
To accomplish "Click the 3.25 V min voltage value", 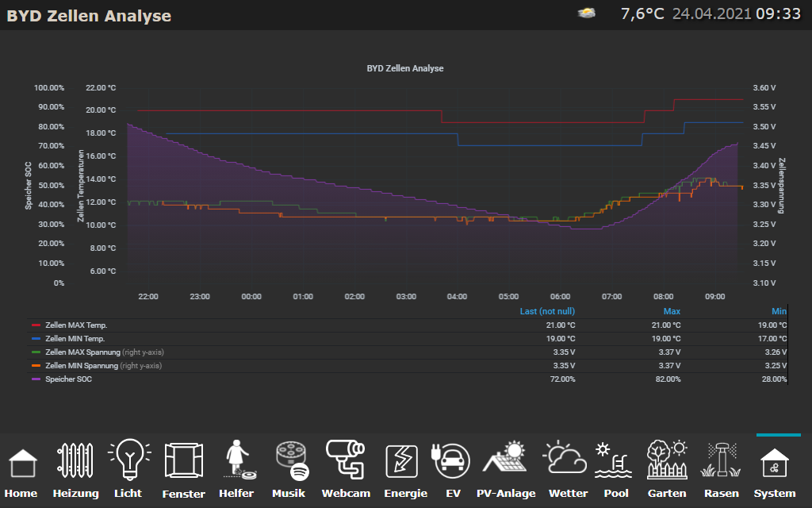I will (776, 365).
